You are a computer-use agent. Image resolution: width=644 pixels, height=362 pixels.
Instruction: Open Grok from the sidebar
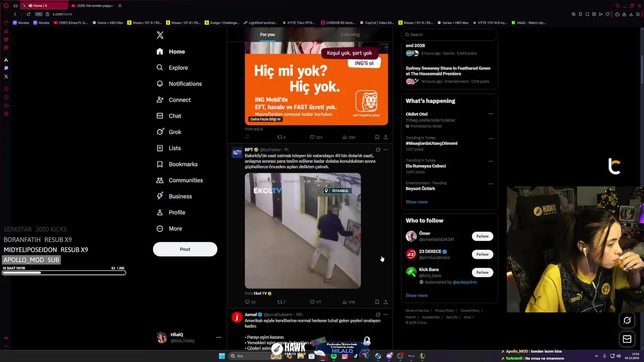[169, 132]
